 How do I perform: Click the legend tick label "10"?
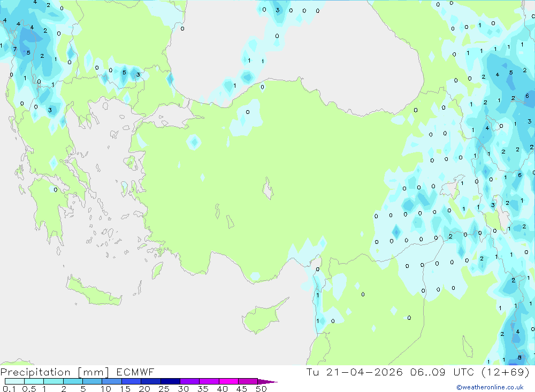coord(105,389)
